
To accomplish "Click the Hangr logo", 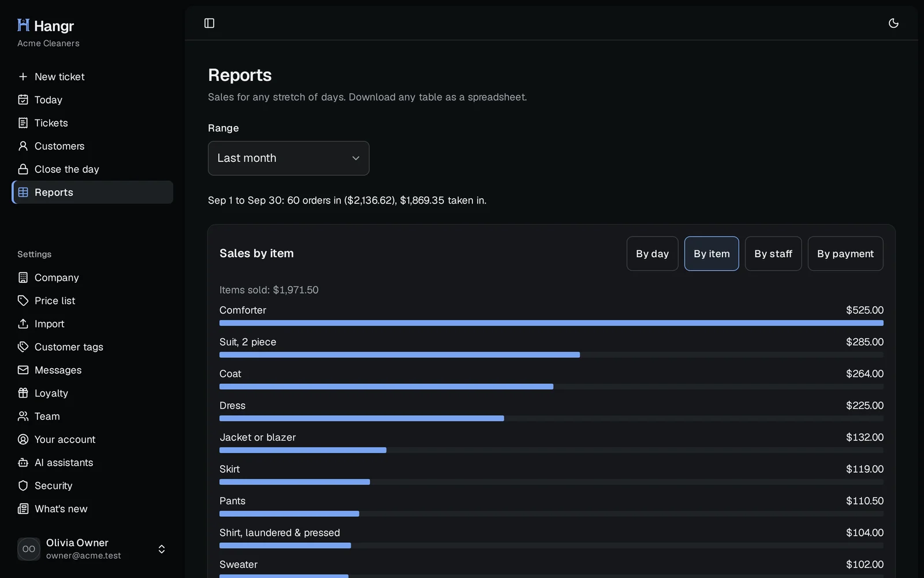I will click(x=46, y=25).
